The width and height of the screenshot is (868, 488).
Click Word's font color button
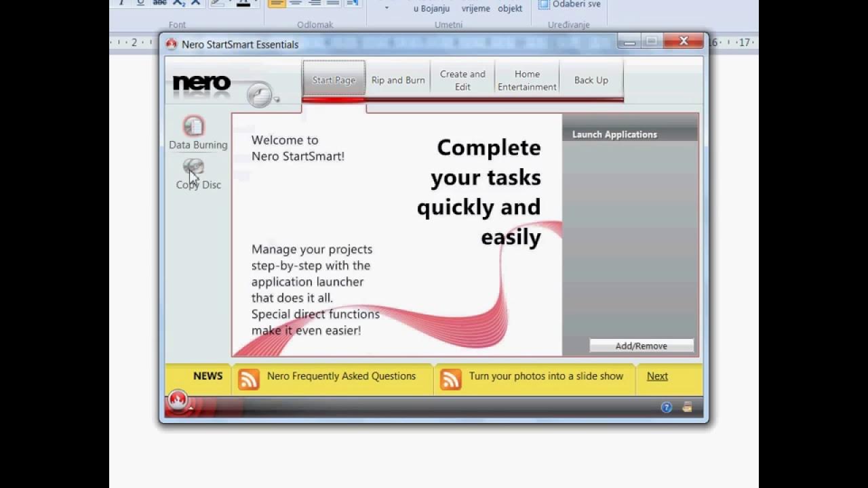(x=243, y=3)
